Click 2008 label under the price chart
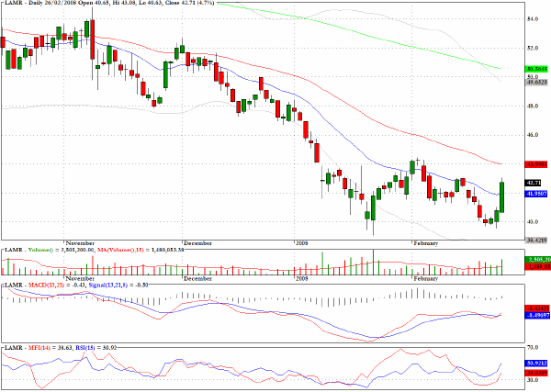The height and width of the screenshot is (392, 551). (302, 243)
